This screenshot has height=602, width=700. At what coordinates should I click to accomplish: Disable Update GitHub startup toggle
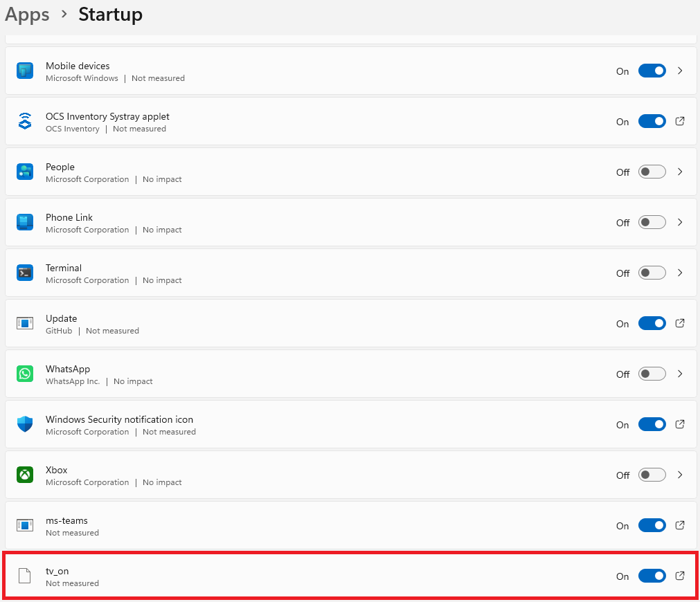pos(652,323)
